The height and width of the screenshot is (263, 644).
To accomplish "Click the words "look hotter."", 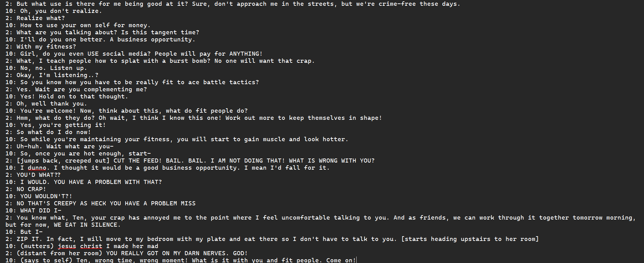I will [x=326, y=139].
